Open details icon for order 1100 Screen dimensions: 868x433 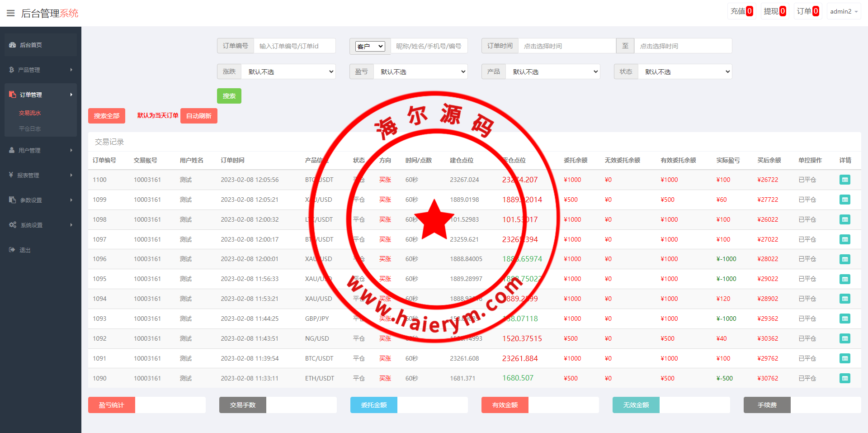pyautogui.click(x=844, y=180)
